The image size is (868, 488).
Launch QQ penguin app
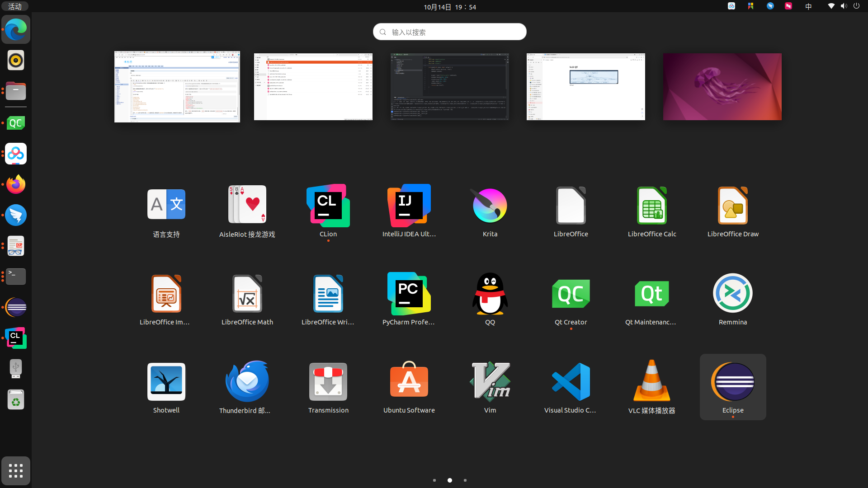pyautogui.click(x=490, y=299)
